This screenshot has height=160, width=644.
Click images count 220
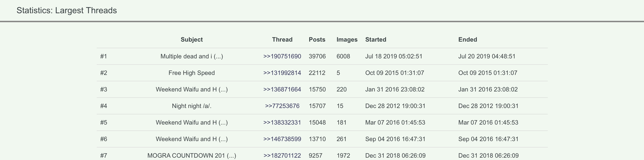tap(342, 89)
